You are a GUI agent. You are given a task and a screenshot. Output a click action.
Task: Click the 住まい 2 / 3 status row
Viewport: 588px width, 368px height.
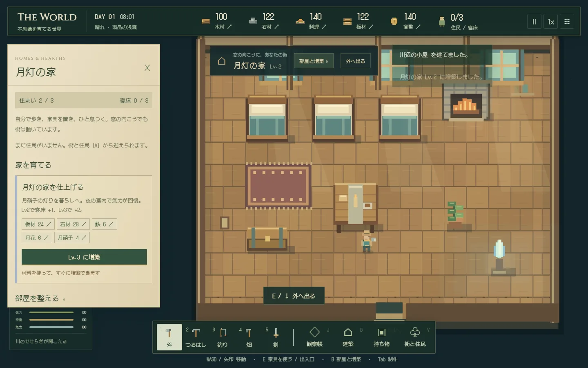(x=84, y=100)
